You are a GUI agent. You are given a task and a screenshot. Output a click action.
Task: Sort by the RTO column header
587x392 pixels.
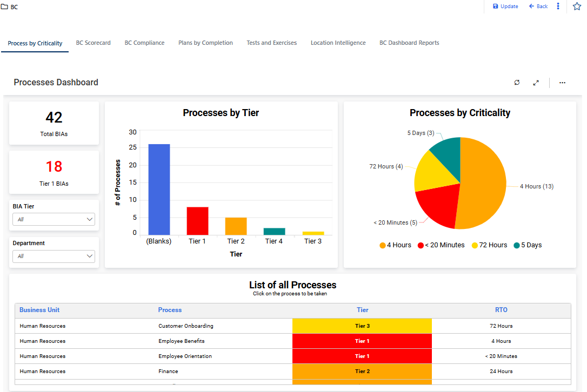click(x=501, y=310)
